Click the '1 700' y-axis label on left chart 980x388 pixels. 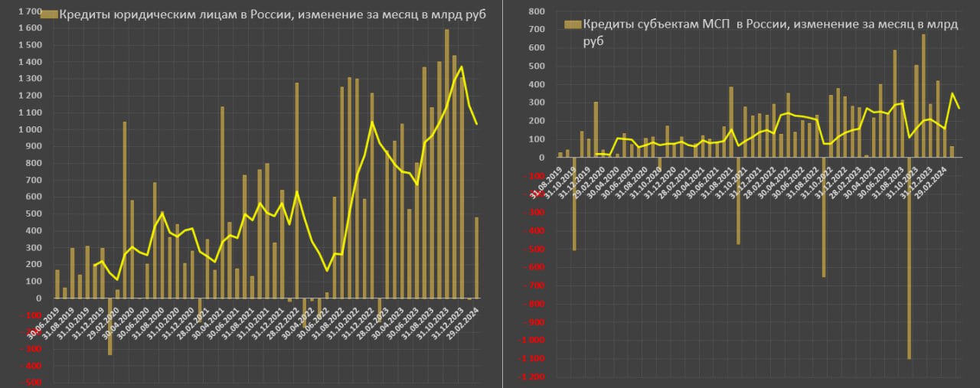click(29, 11)
